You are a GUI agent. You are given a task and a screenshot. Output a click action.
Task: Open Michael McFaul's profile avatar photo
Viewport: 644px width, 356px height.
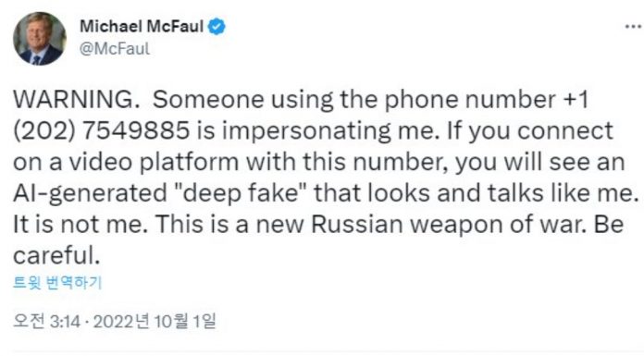[40, 38]
